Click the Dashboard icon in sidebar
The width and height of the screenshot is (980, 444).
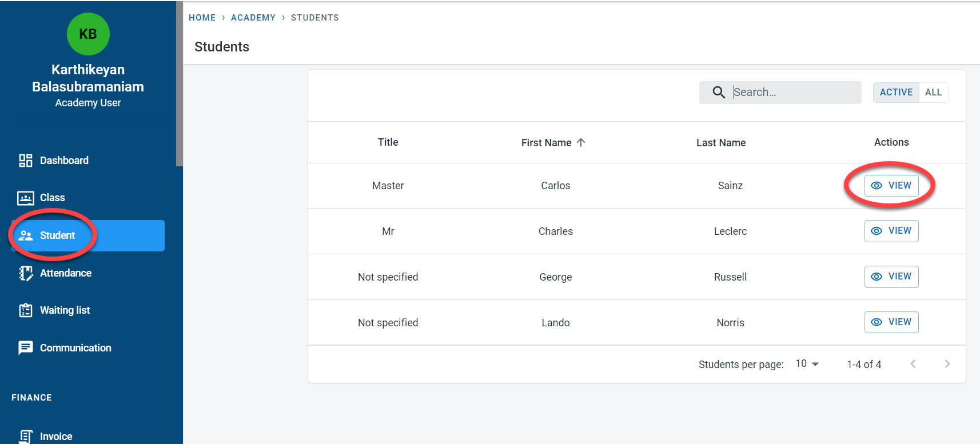pyautogui.click(x=25, y=161)
